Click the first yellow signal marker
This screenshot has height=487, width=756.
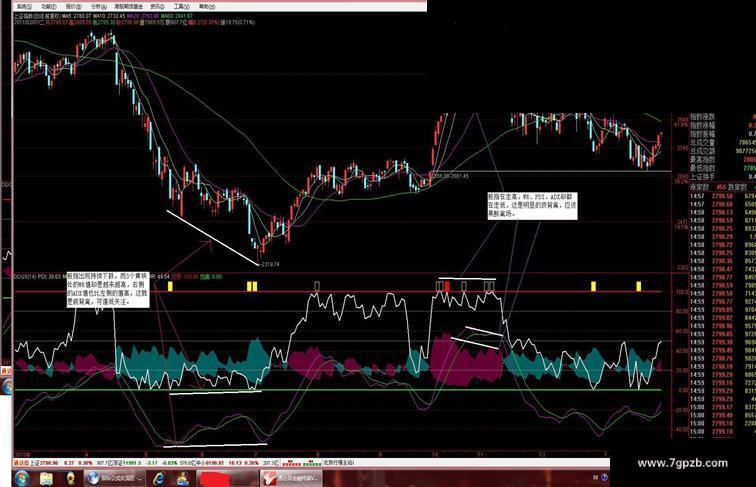pos(170,286)
